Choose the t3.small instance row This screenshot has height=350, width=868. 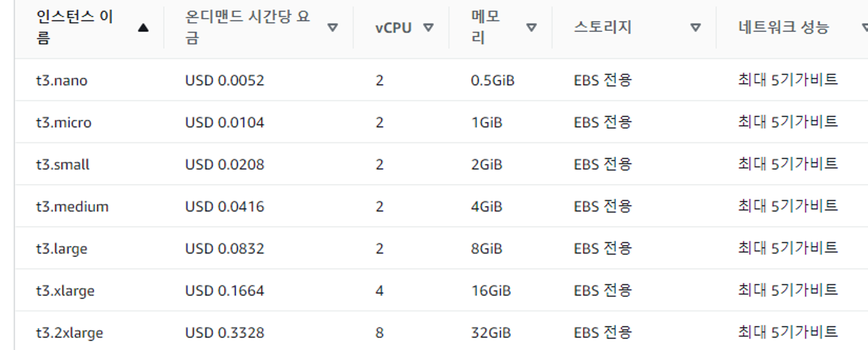[441, 164]
